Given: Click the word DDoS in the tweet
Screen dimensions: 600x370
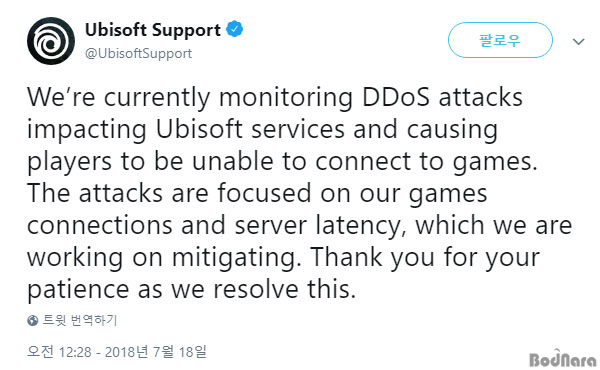Looking at the screenshot, I should coord(396,97).
